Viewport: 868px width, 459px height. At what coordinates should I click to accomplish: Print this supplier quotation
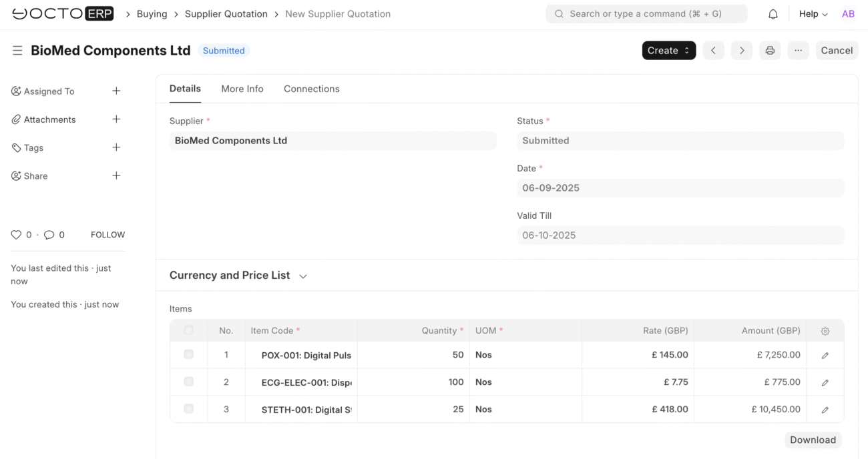(770, 51)
